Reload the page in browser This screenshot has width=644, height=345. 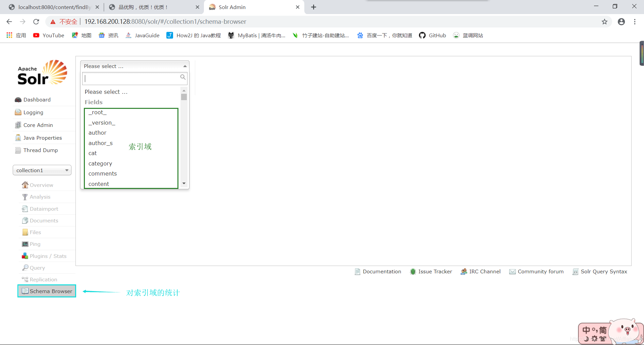click(x=36, y=22)
